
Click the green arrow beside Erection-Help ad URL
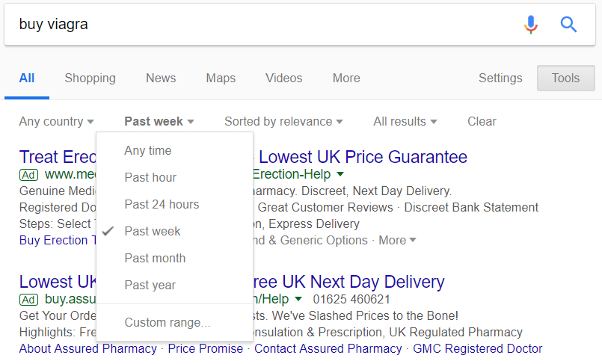[x=340, y=174]
